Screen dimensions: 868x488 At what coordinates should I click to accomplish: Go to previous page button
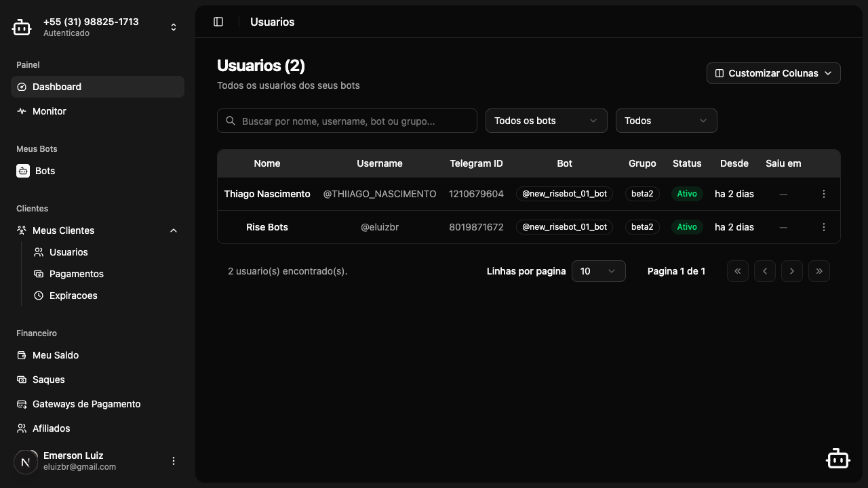[x=765, y=271]
